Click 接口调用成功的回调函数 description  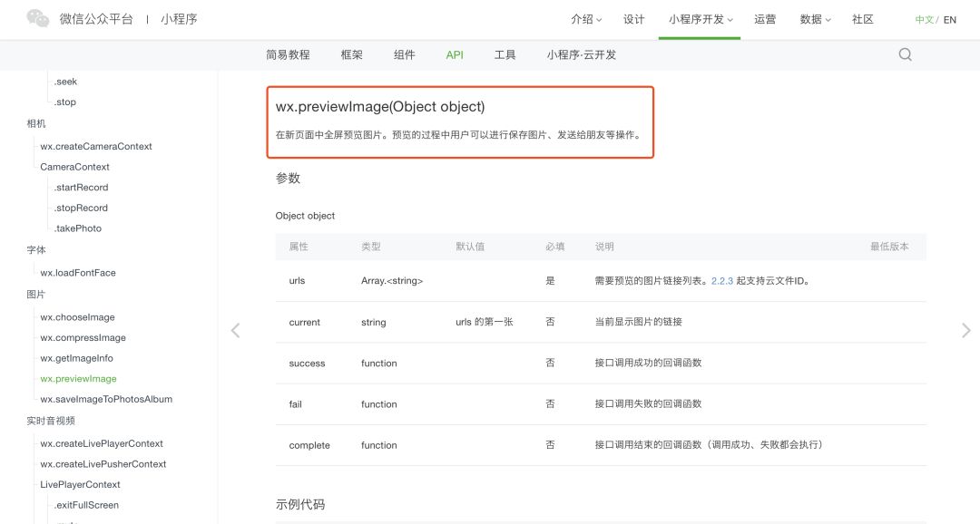click(x=648, y=363)
